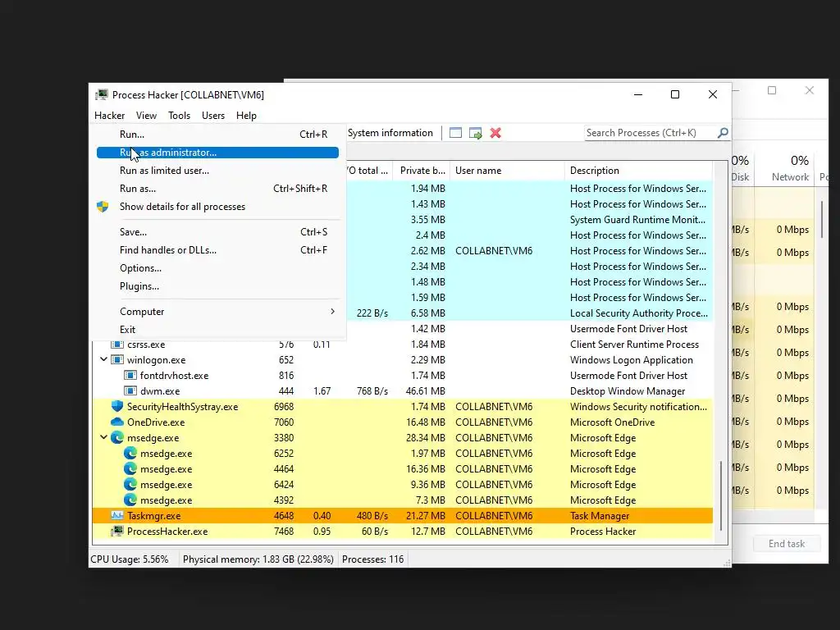
Task: Open the Computer submenu arrow
Action: tap(333, 311)
